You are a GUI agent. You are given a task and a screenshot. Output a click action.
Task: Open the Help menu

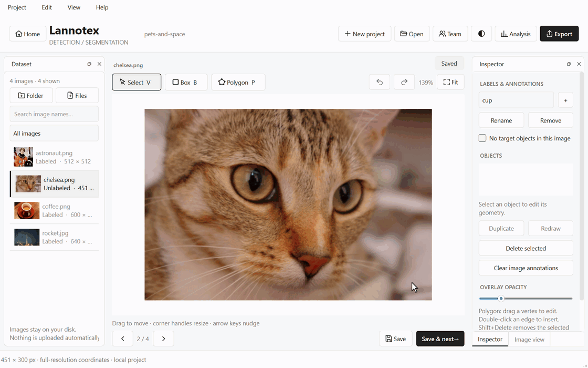click(102, 7)
